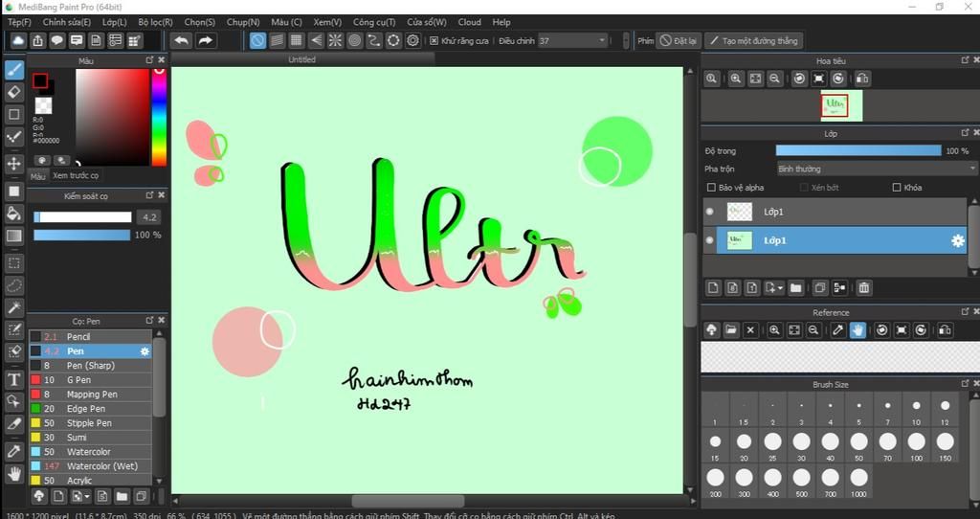The image size is (980, 519).
Task: Enable Bảo vệ alpha checkbox
Action: tap(711, 188)
